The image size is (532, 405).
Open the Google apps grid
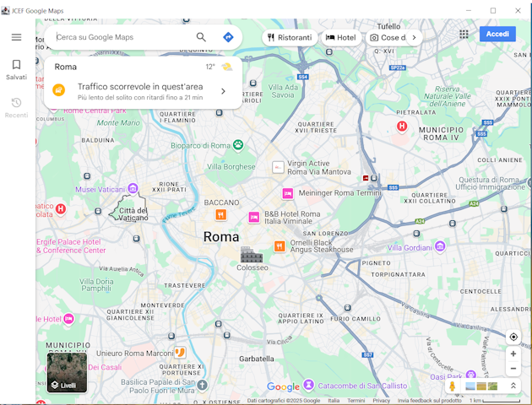(464, 34)
